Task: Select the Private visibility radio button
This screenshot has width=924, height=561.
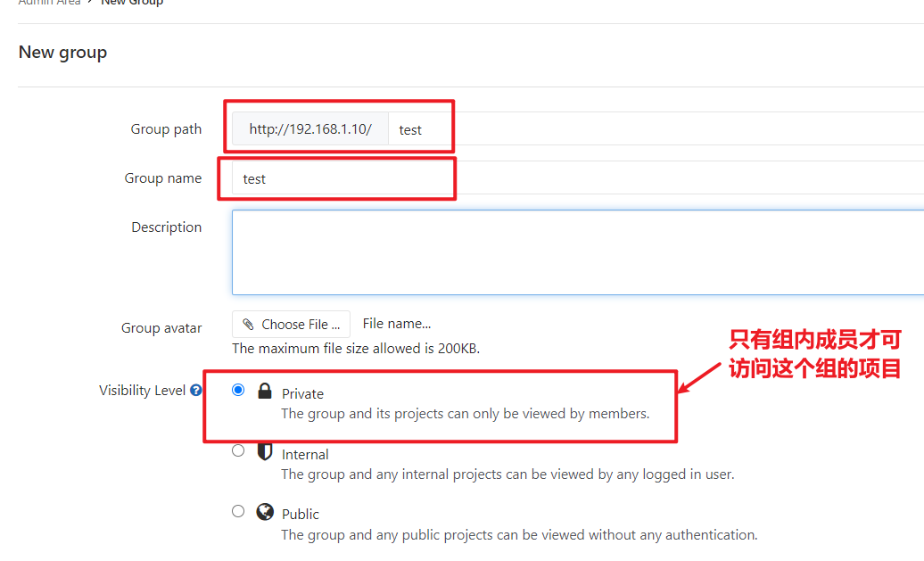Action: coord(238,390)
